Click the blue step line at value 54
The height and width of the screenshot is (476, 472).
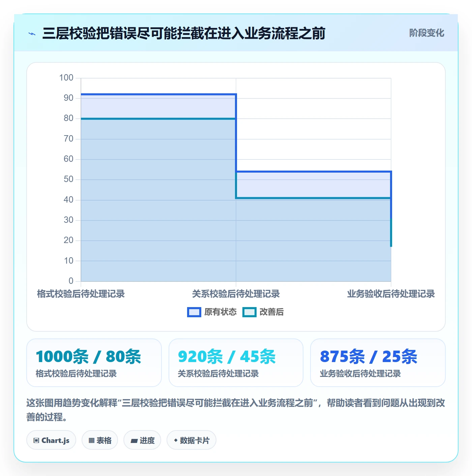314,172
